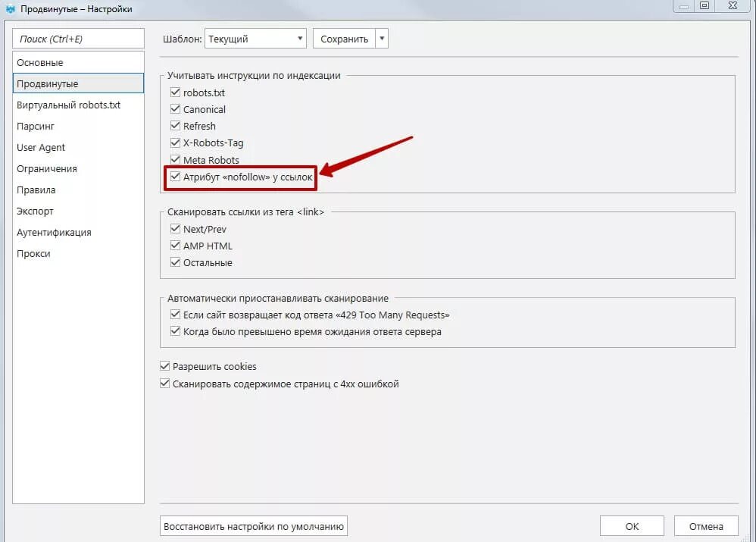756x542 pixels.
Task: Switch to the Парсинг section
Action: 78,126
